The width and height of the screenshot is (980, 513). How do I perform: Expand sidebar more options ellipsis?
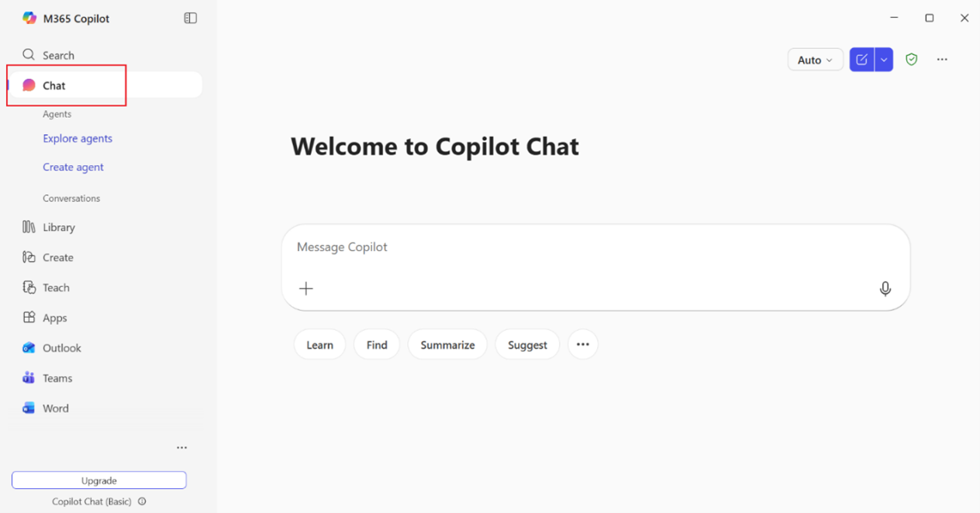click(x=181, y=448)
